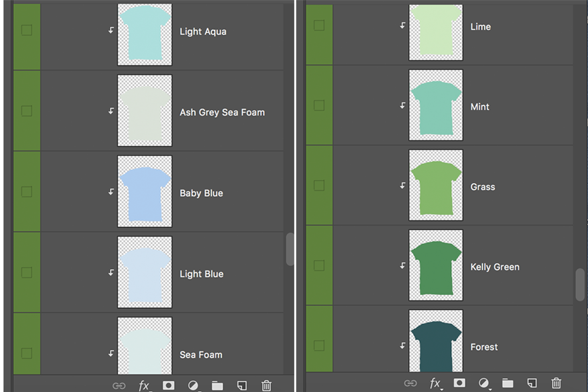Click clipping mask arrow on Sea Foam layer
This screenshot has width=588, height=392.
111,353
